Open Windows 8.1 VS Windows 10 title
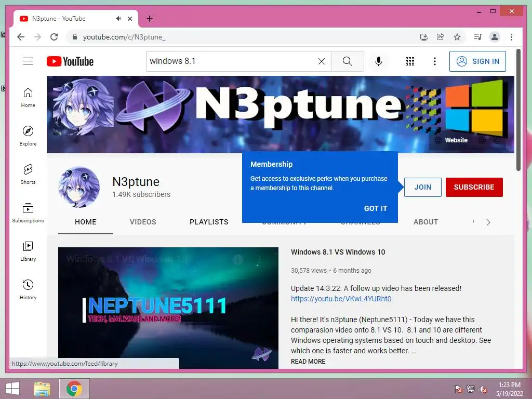532x399 pixels. [338, 252]
